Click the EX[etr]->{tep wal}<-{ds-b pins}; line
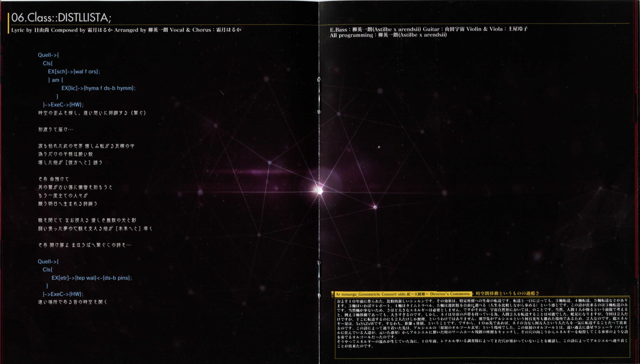 pos(91,278)
